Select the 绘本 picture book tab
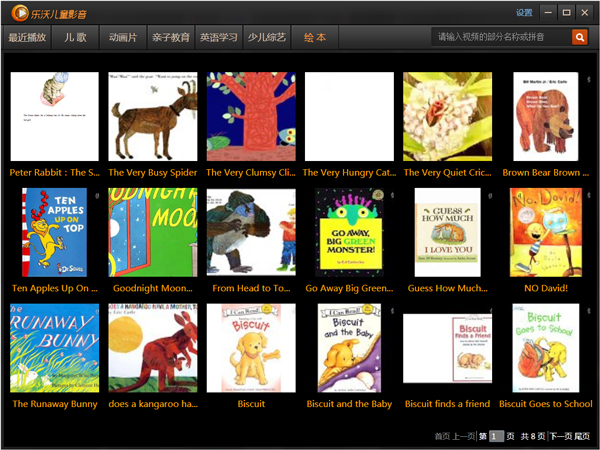 315,37
